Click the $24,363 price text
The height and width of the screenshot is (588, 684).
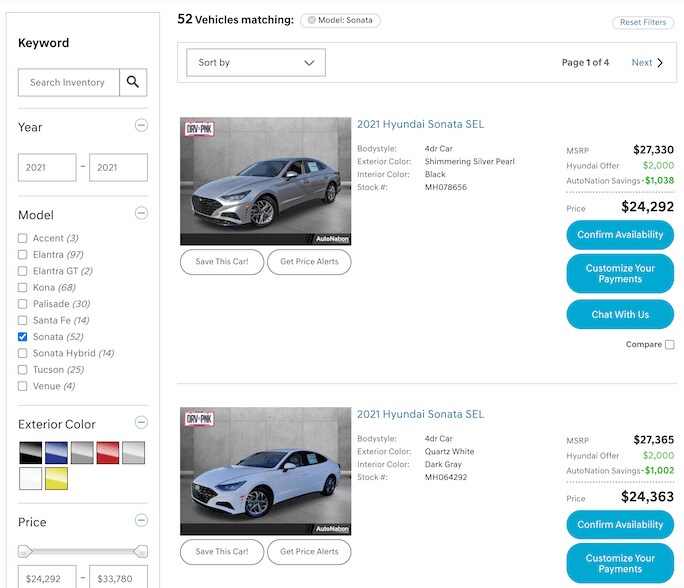pyautogui.click(x=647, y=496)
